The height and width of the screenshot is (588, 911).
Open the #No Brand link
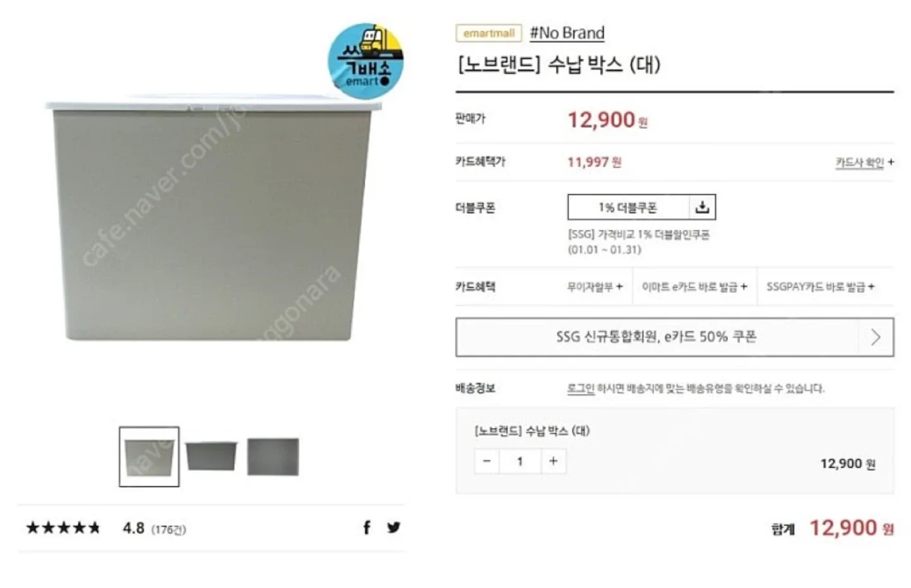point(567,33)
